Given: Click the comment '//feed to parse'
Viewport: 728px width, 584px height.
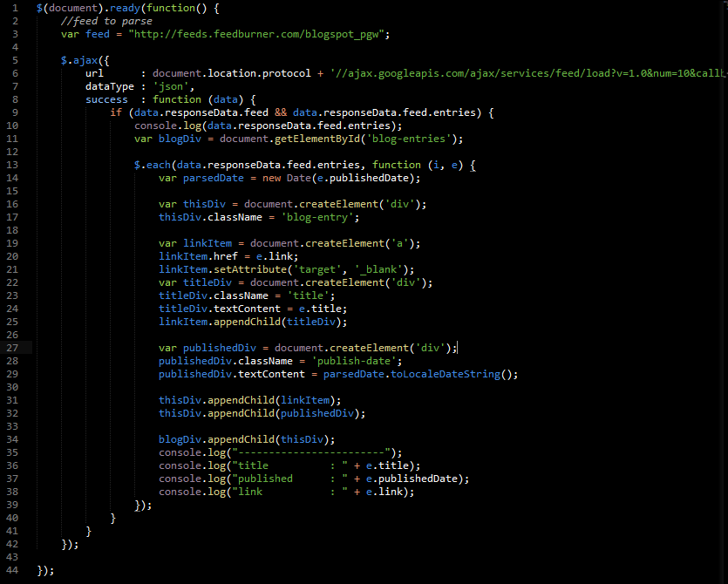Looking at the screenshot, I should [106, 21].
